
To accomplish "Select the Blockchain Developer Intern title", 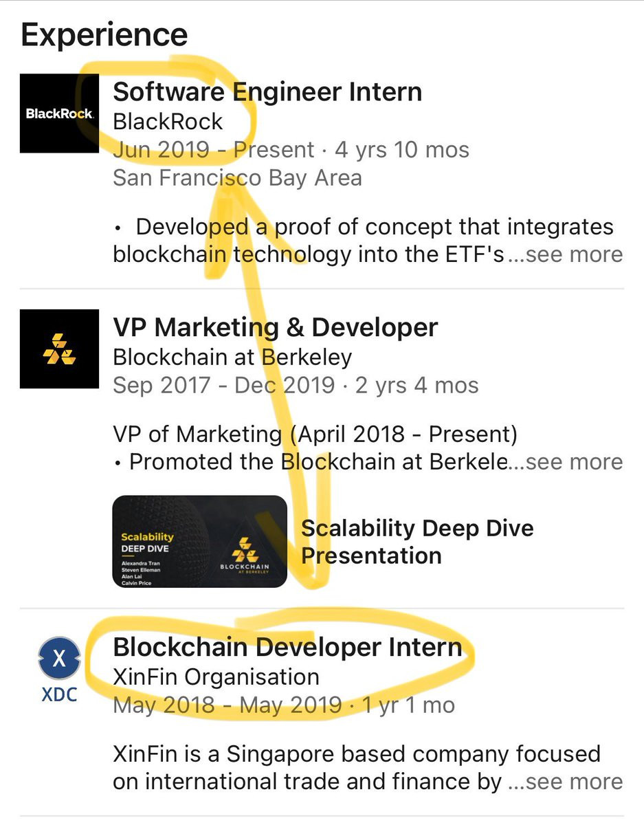I will (287, 648).
